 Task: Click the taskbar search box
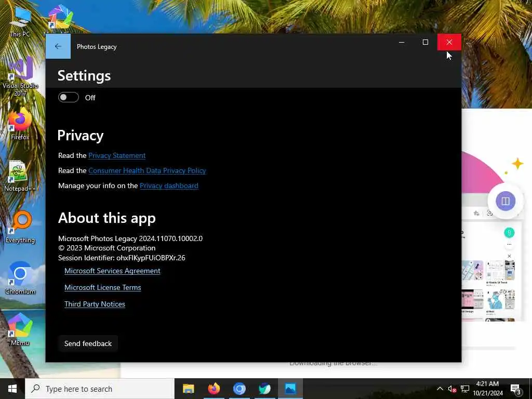coord(100,389)
